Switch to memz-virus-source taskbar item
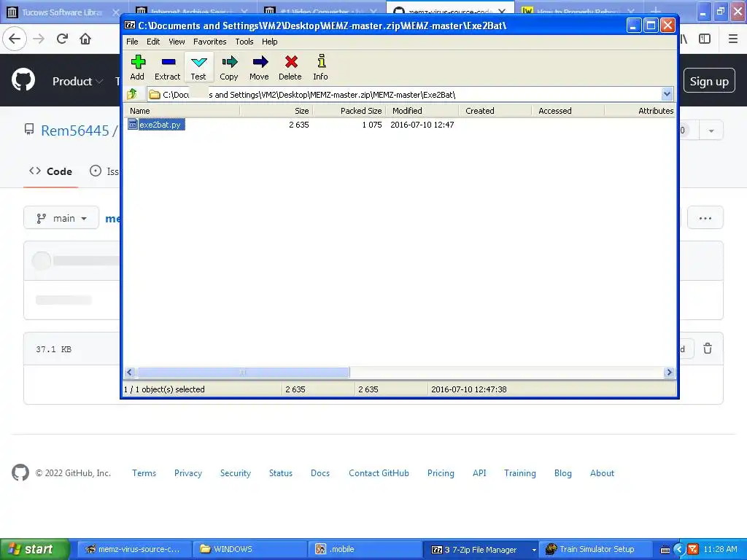Screen dimensions: 747x560 [x=134, y=550]
